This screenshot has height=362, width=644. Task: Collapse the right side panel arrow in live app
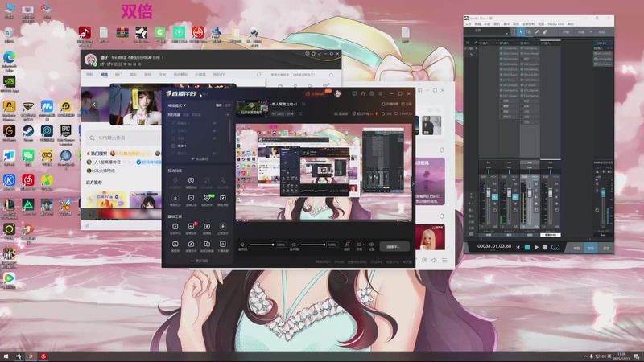413,184
